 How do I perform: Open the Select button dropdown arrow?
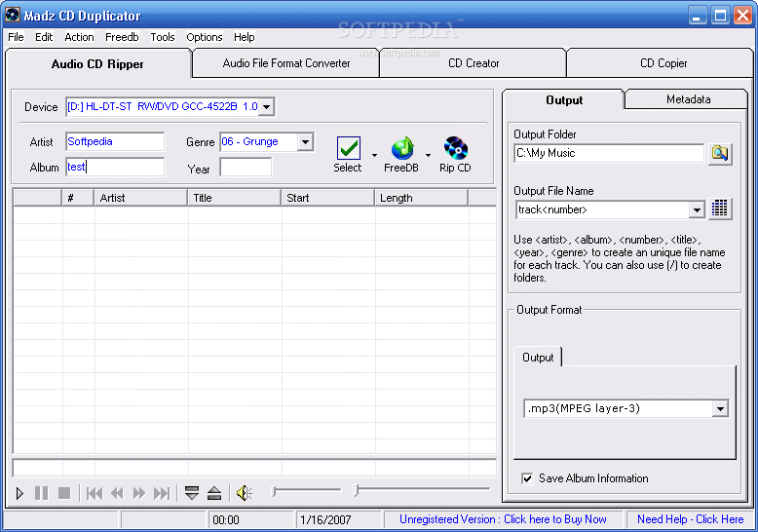(374, 155)
